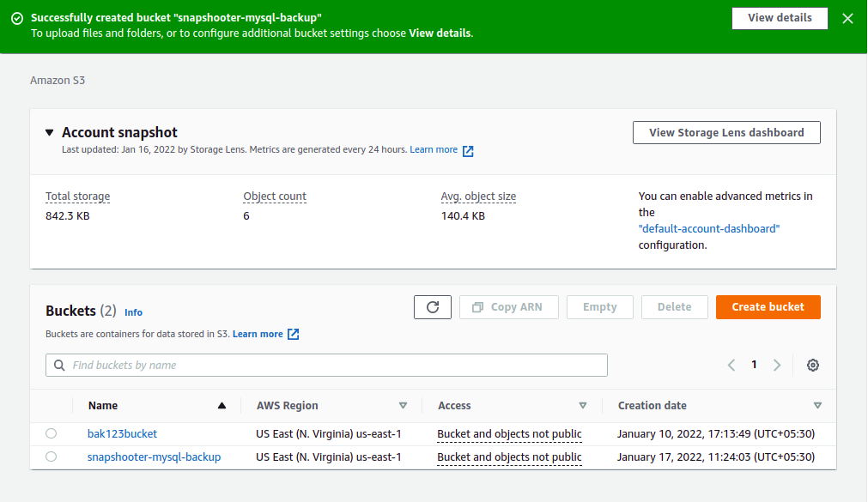Click Access status for snapshooter-mysql-backup
The width and height of the screenshot is (868, 502).
coord(509,457)
